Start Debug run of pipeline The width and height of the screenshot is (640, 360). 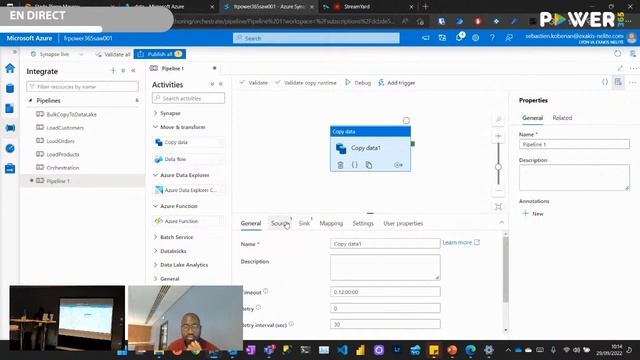point(358,82)
